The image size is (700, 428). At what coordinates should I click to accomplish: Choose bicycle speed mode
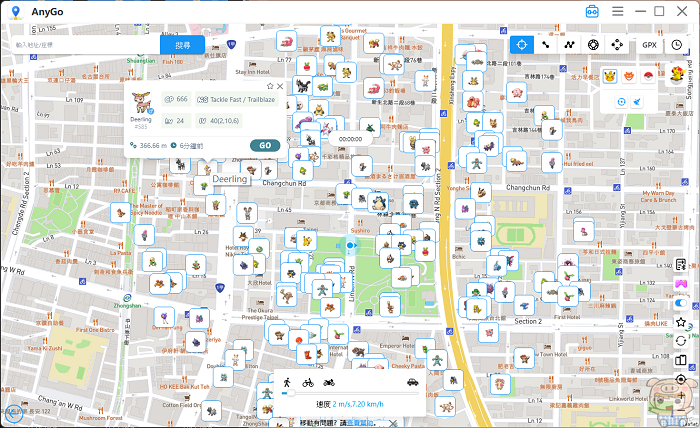(x=308, y=382)
